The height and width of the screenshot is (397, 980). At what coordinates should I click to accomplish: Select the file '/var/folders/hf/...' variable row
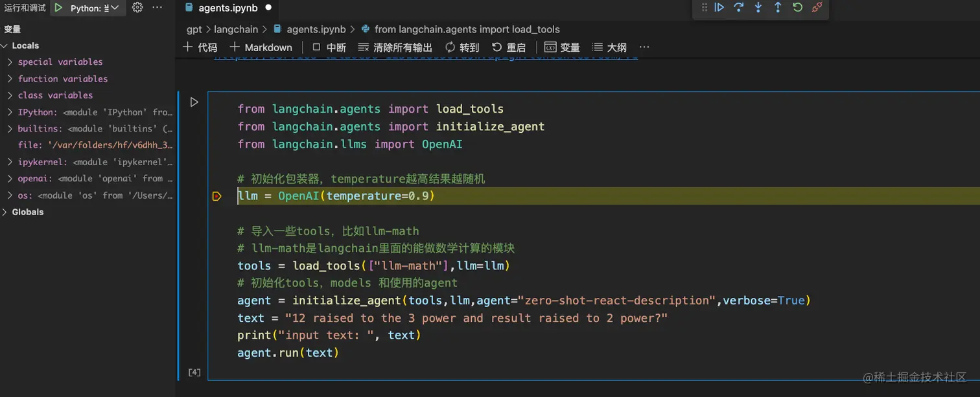point(87,145)
